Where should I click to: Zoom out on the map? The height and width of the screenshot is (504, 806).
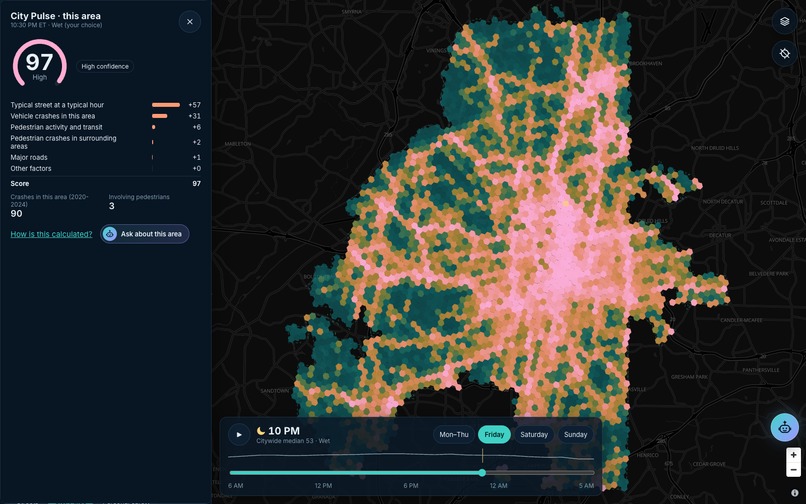coord(793,469)
